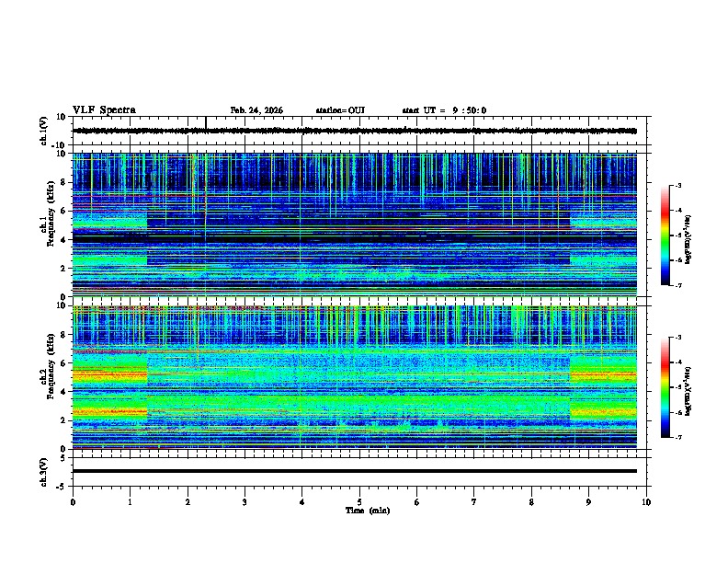The image size is (728, 563).
Task: Click time axis tick label "8"
Action: click(531, 502)
